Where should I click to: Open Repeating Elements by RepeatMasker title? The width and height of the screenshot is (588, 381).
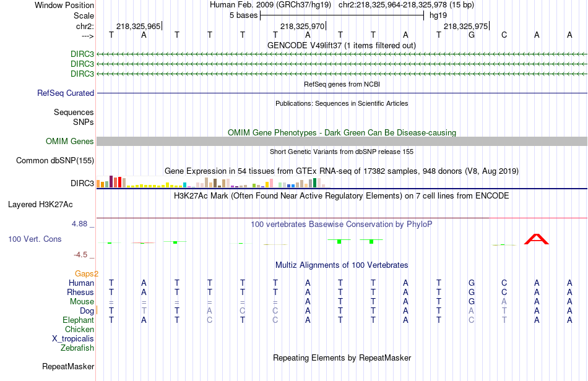click(x=342, y=357)
